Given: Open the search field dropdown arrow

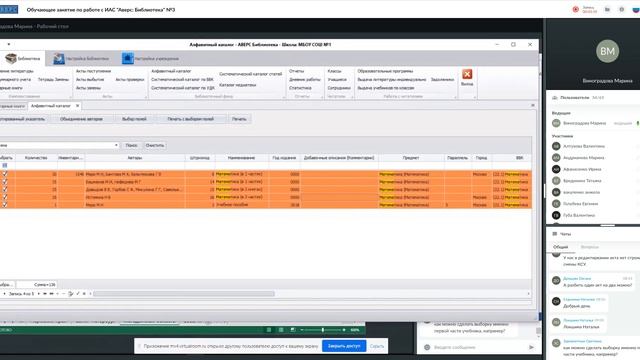Looking at the screenshot, I should (116, 145).
